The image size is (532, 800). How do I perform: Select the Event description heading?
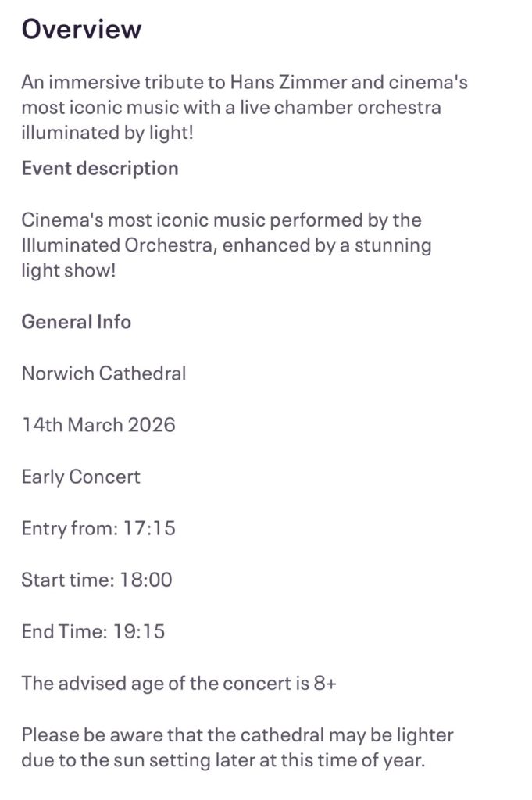100,168
